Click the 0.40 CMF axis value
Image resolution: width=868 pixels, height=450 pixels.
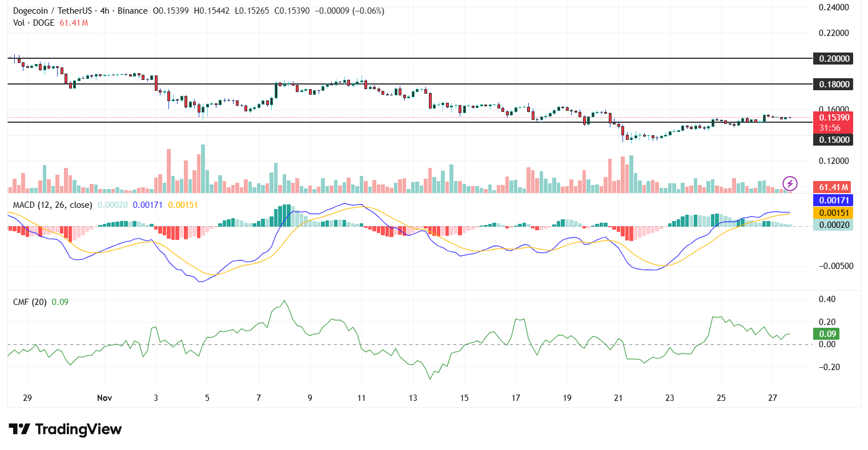[x=827, y=299]
